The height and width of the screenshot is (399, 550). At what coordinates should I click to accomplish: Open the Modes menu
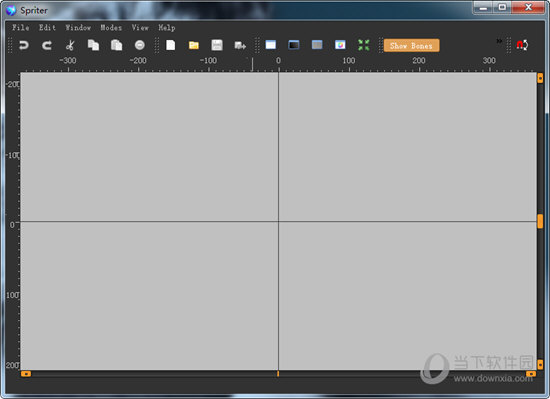[x=111, y=28]
